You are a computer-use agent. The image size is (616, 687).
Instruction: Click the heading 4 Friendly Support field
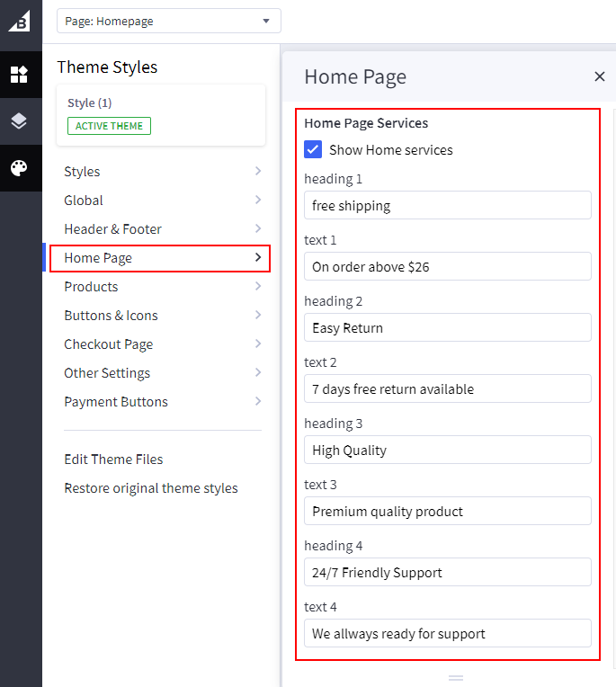[447, 573]
